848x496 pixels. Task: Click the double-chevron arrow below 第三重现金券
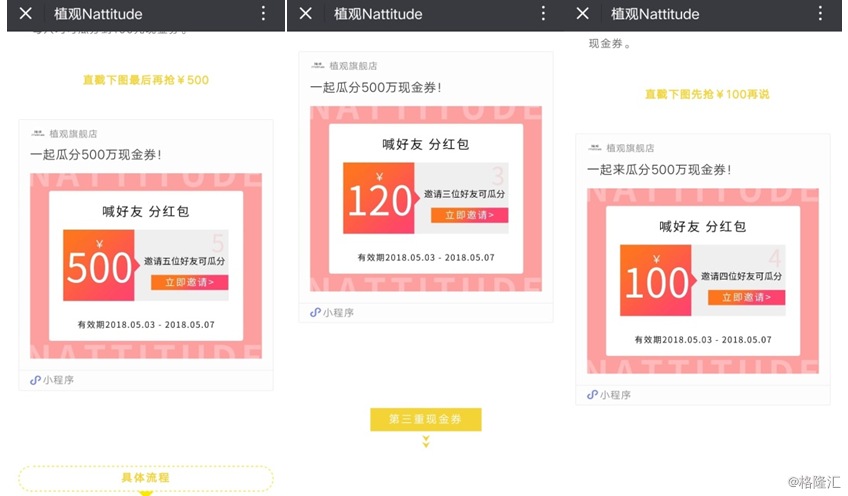click(426, 441)
